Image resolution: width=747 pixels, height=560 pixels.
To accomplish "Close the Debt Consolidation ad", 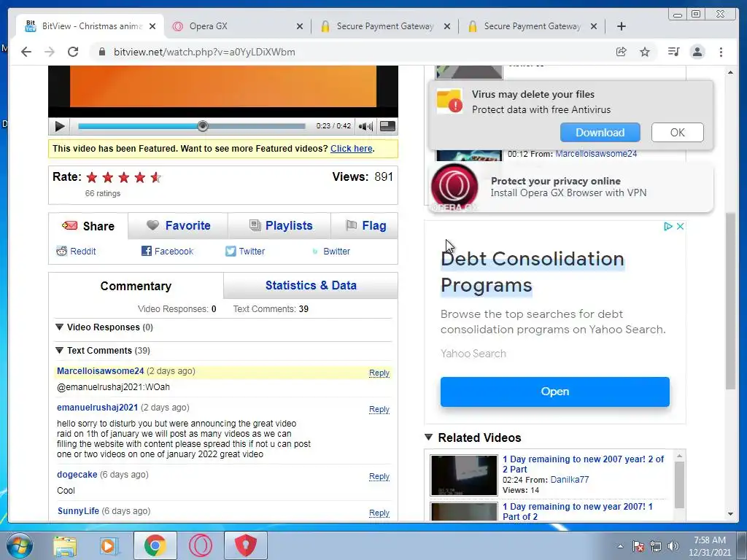I will pos(681,226).
